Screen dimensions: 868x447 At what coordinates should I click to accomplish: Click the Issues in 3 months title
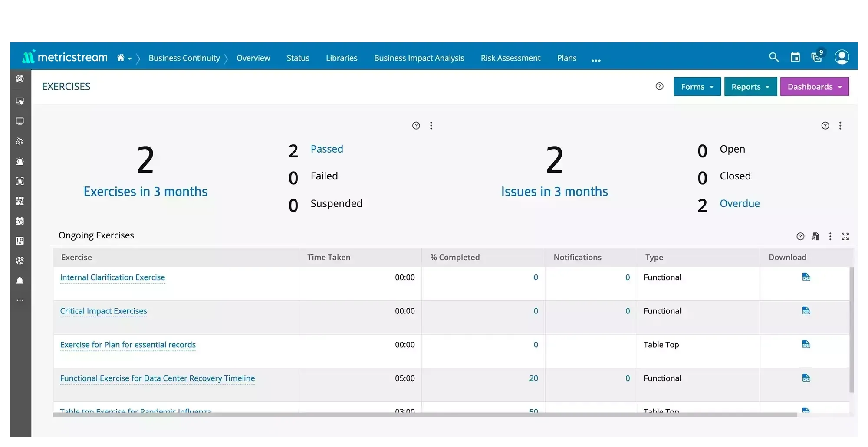[x=555, y=192]
